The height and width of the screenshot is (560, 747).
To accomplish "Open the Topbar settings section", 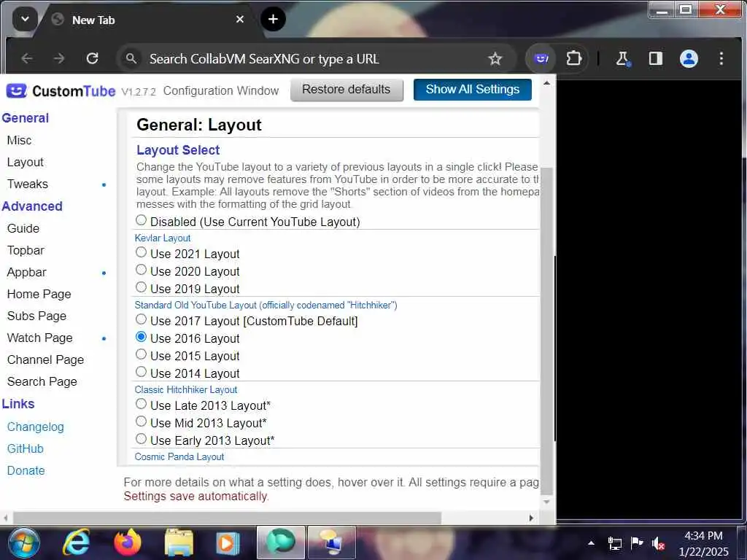I will [26, 250].
